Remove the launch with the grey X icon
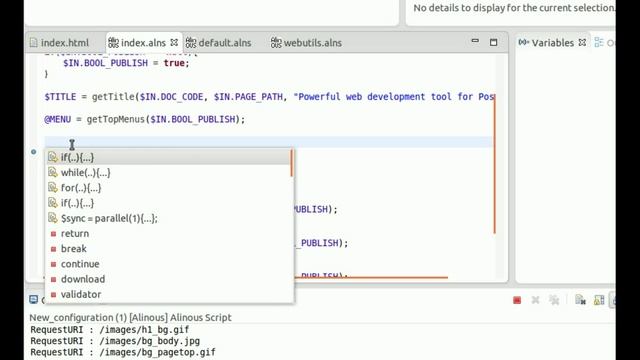Image resolution: width=640 pixels, height=360 pixels. click(536, 300)
